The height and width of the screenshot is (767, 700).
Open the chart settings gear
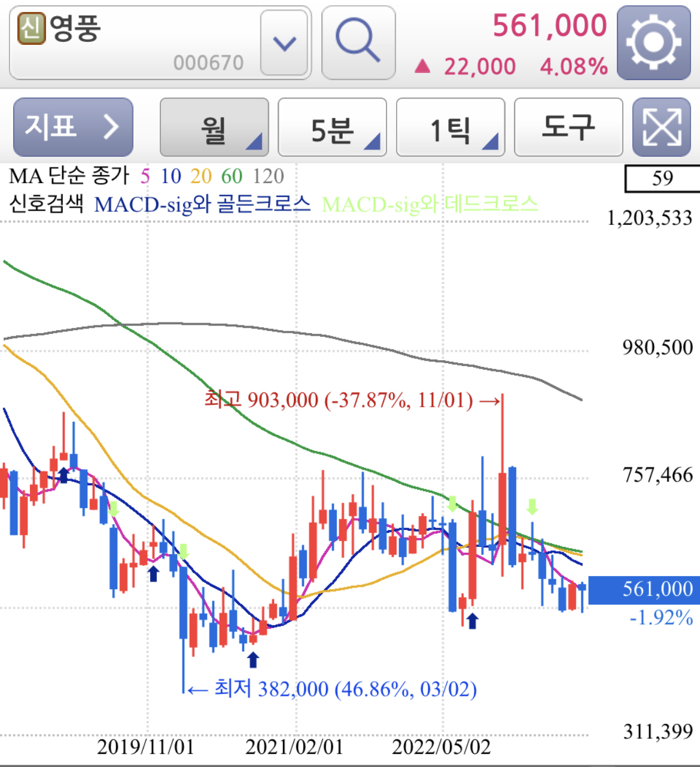click(x=653, y=42)
